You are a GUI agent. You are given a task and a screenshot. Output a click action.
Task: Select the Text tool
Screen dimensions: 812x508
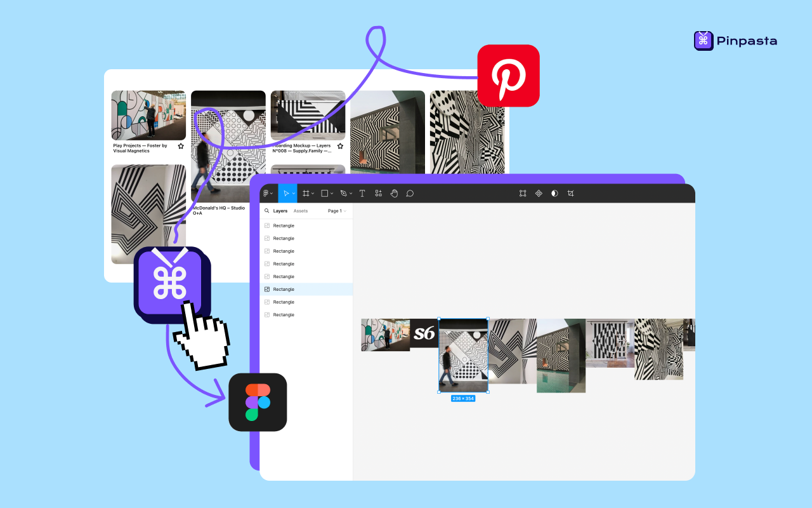click(362, 193)
